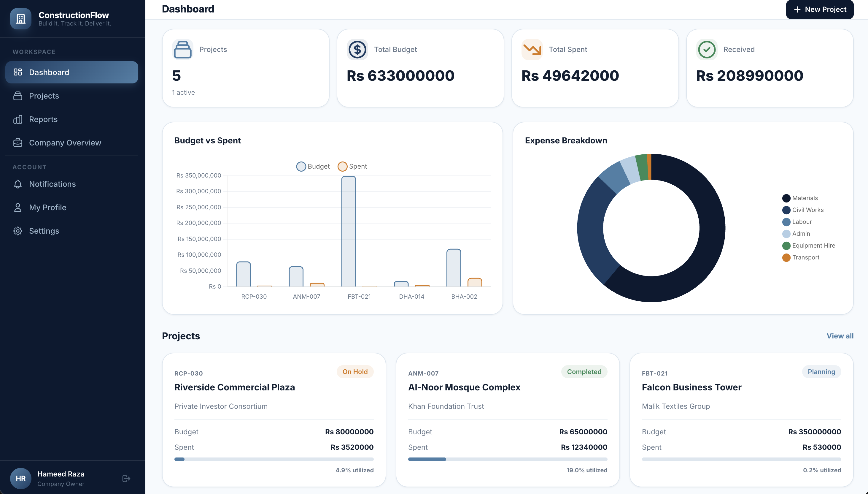868x494 pixels.
Task: Click the Al-Noor Mosque utilization progress bar
Action: [x=508, y=459]
